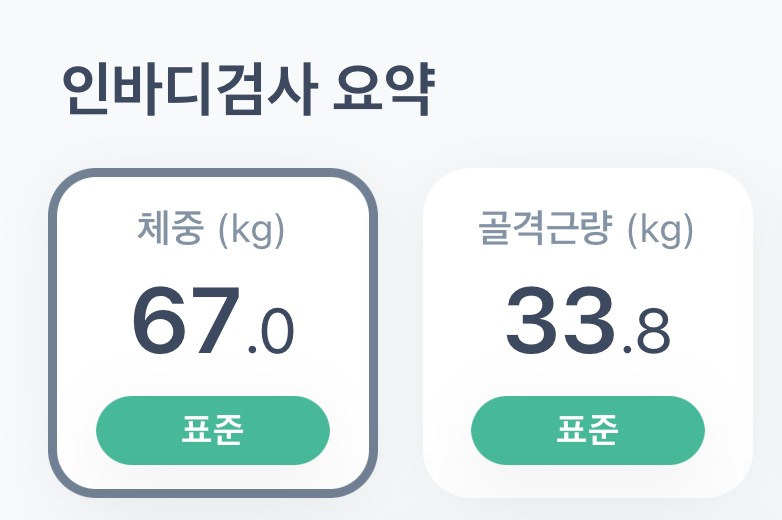This screenshot has width=782, height=520.
Task: Click the 체중 (kg) label
Action: click(x=212, y=231)
